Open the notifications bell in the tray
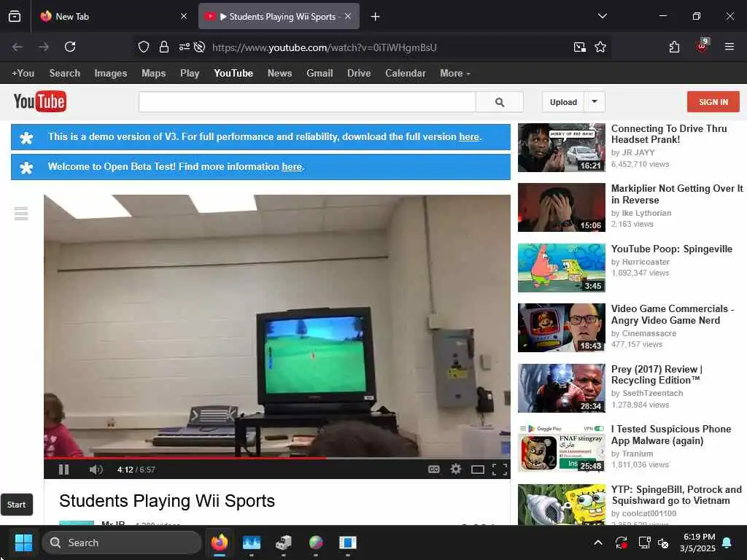Viewport: 747px width, 560px height. (x=727, y=542)
